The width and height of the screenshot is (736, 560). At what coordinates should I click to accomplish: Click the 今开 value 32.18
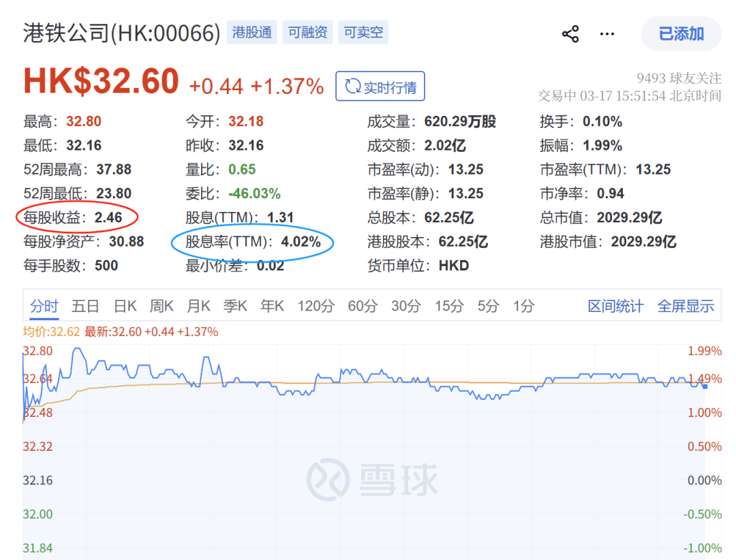click(246, 121)
